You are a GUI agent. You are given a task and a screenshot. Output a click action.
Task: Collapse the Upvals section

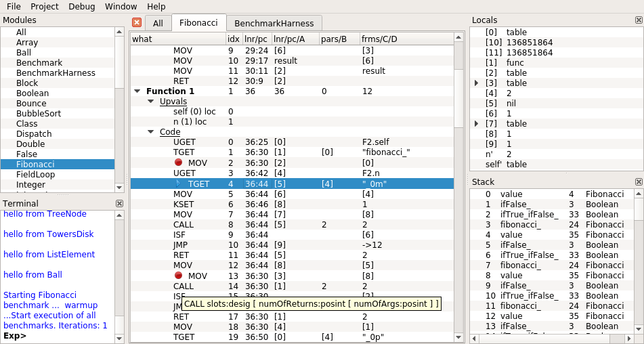coord(151,102)
